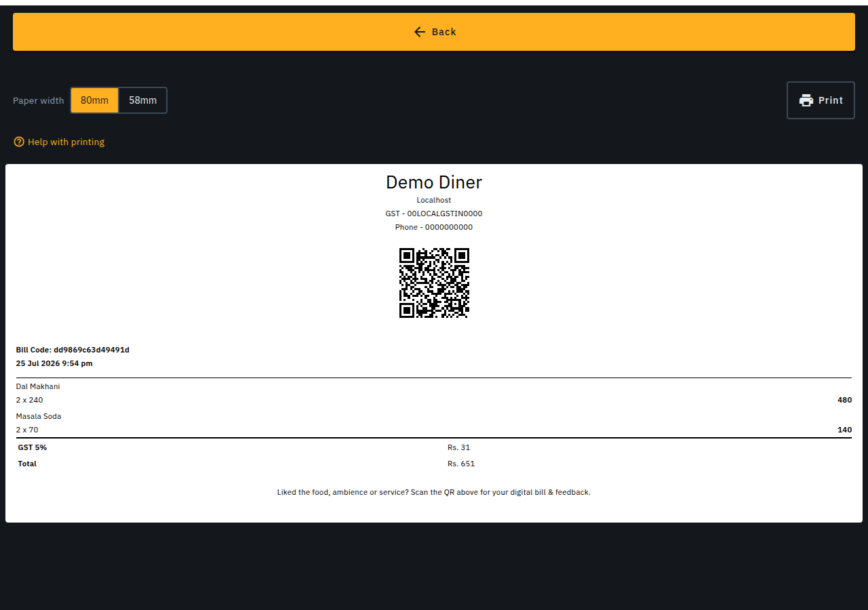Click the Total label

[x=27, y=464]
